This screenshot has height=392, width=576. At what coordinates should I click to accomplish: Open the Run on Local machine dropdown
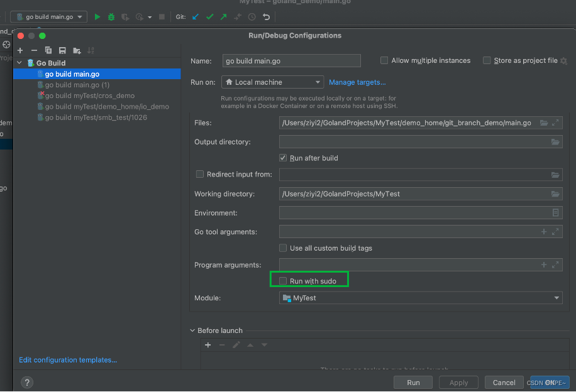(273, 82)
